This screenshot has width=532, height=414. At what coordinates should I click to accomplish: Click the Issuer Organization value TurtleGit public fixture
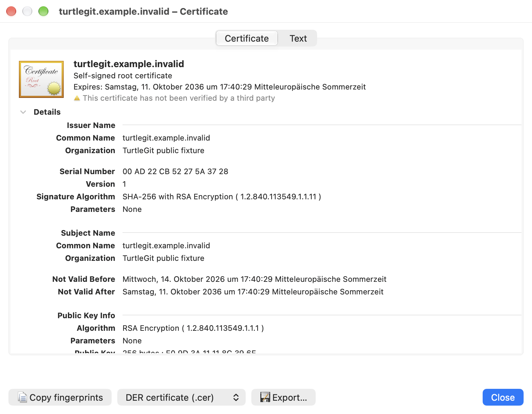tap(163, 150)
